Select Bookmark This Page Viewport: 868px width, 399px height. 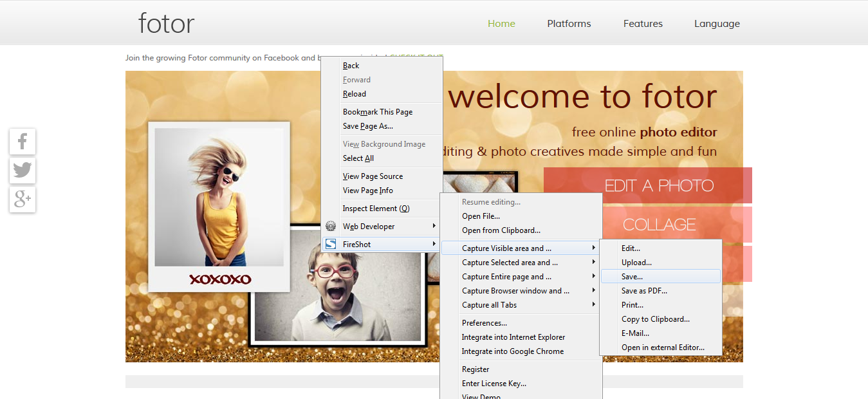click(382, 112)
